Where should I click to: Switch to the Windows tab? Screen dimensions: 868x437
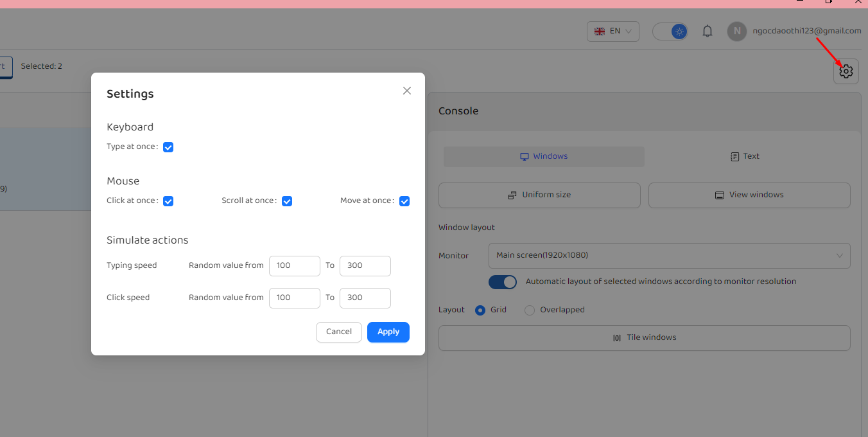click(544, 156)
